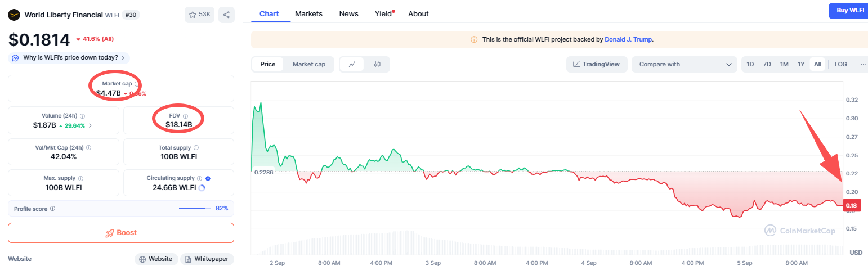Click the Profile score info icon
Viewport: 868px width, 266px height.
(52, 208)
